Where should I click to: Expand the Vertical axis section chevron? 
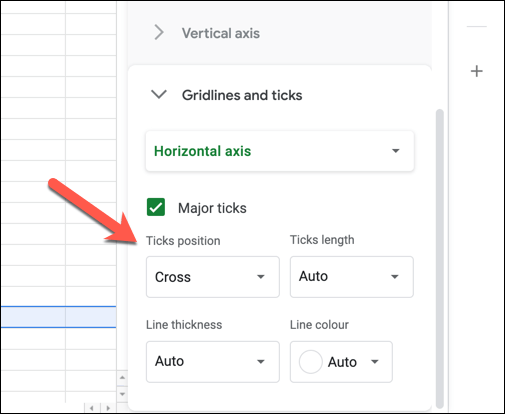(x=159, y=33)
